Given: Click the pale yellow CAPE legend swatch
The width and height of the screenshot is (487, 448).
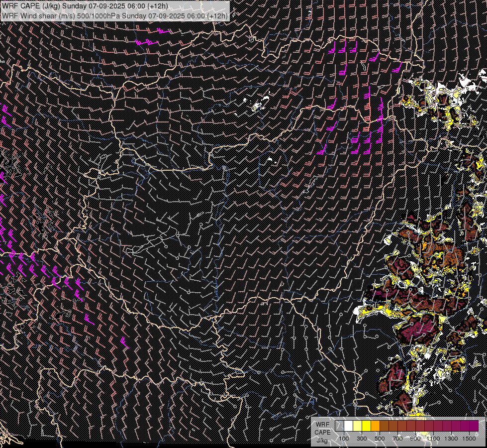Looking at the screenshot, I should coord(358,426).
